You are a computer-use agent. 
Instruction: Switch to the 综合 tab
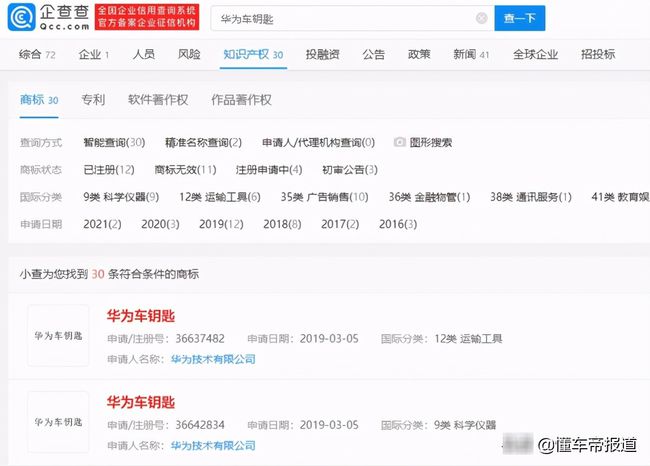coord(37,54)
